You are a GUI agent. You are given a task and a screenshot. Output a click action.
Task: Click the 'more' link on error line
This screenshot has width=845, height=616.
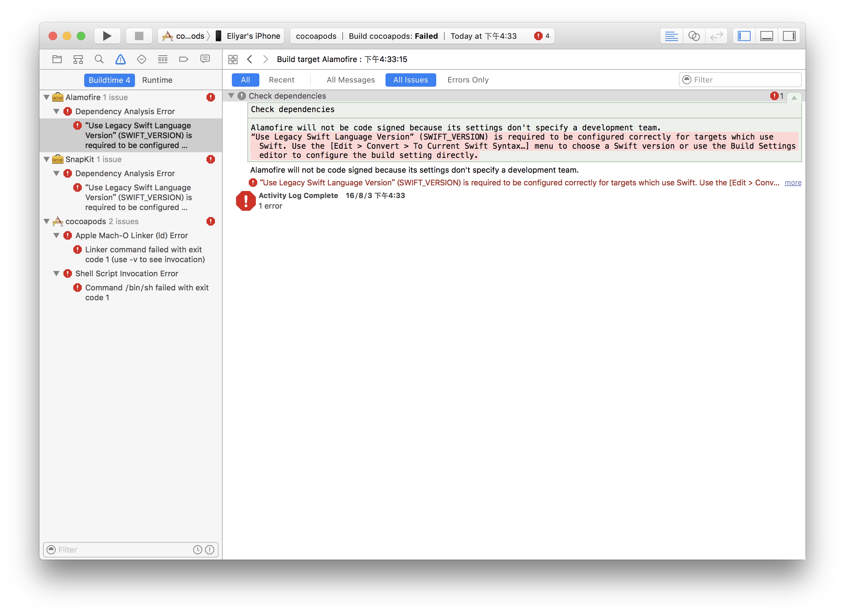(792, 183)
